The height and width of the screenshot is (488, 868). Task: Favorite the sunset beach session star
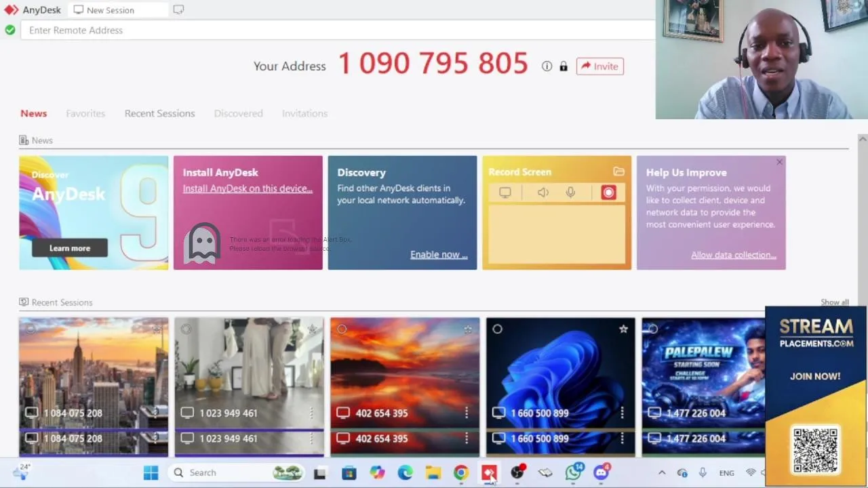[x=468, y=329]
